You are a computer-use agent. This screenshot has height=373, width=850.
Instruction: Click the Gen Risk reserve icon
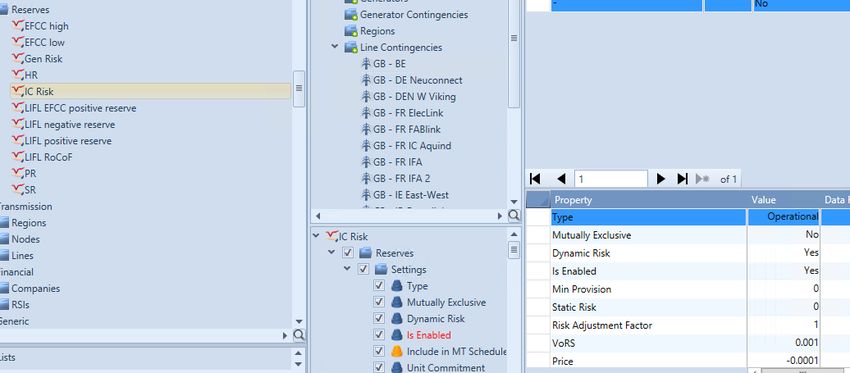(18, 58)
